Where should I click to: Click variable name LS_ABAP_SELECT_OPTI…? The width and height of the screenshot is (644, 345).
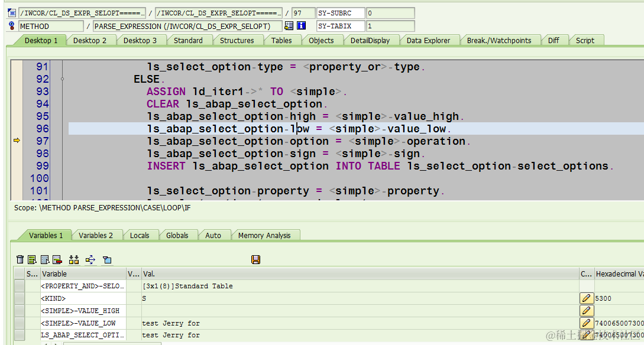click(82, 335)
